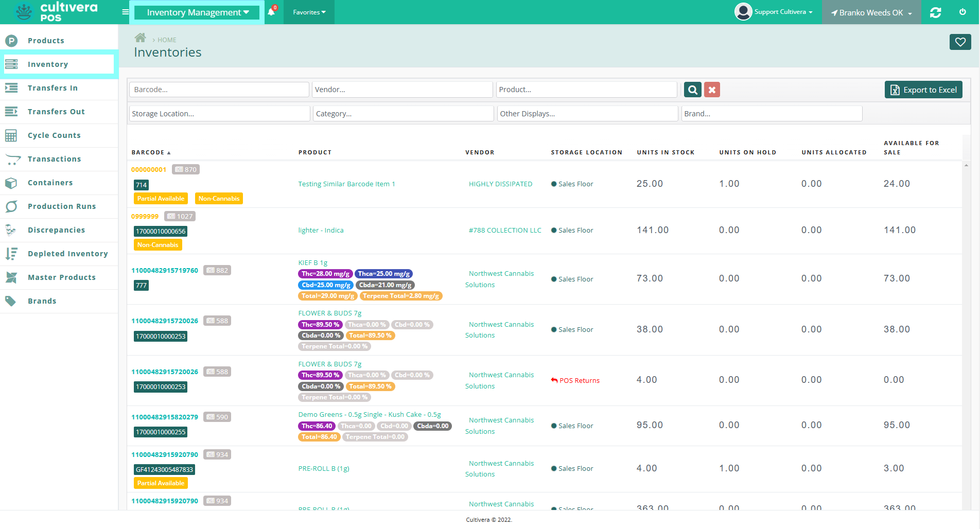Screen dimensions: 980x529
Task: Click the Transactions cart icon
Action: 12,160
